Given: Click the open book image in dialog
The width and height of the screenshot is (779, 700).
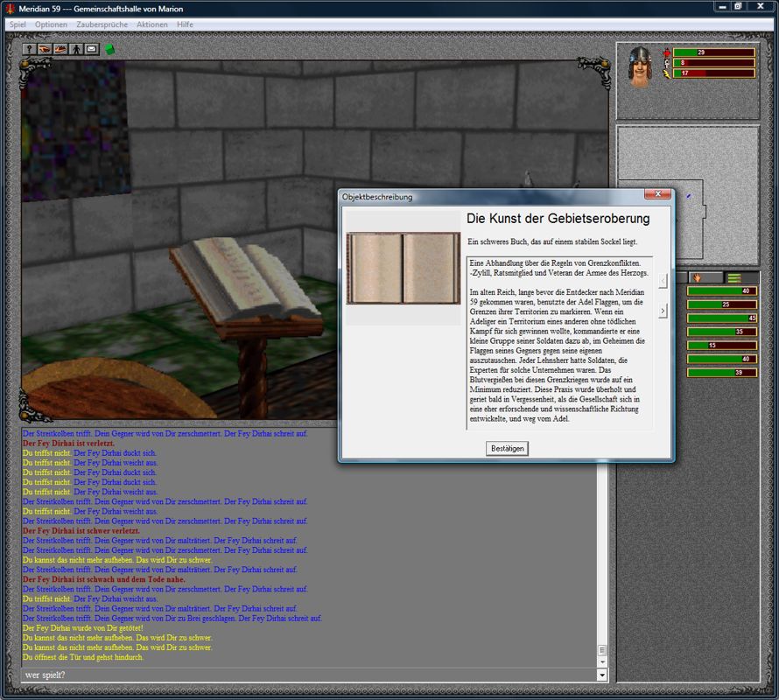Looking at the screenshot, I should point(404,268).
